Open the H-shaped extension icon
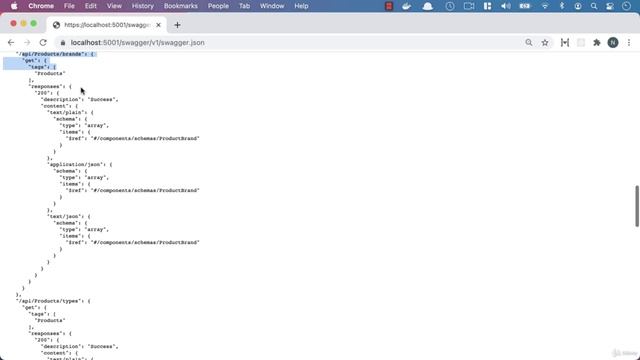This screenshot has width=640, height=360. tap(565, 42)
